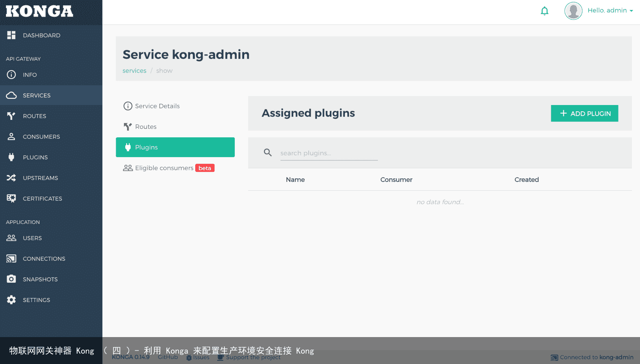Follow the services breadcrumb link

tap(134, 70)
